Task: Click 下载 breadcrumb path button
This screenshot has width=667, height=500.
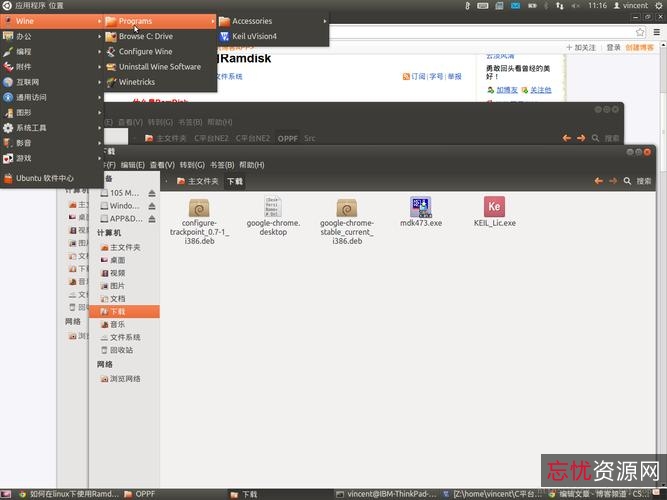Action: point(234,181)
